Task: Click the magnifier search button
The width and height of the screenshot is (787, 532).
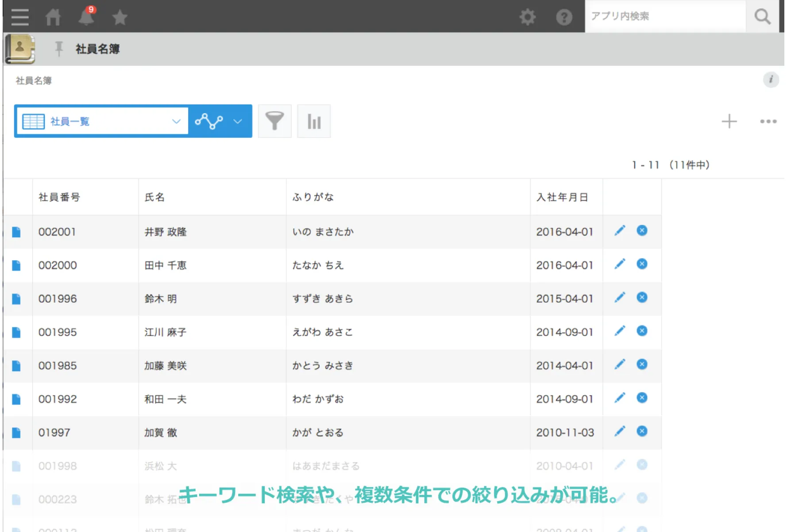Action: [x=762, y=17]
